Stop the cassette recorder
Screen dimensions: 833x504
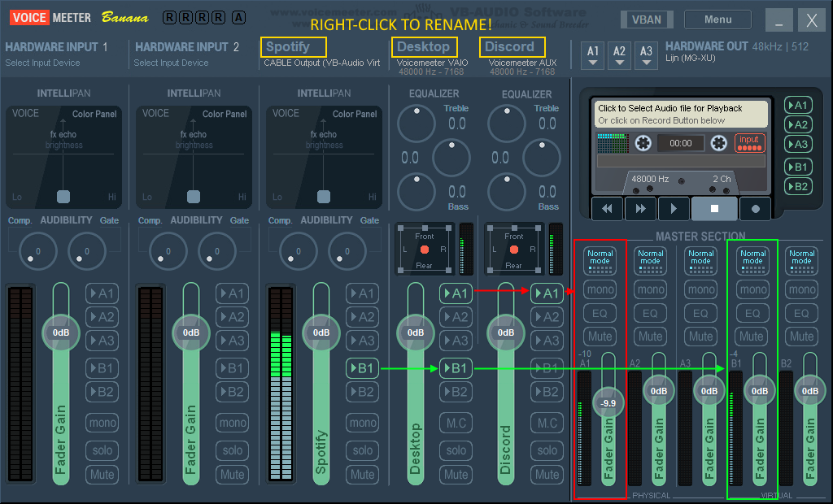point(714,209)
